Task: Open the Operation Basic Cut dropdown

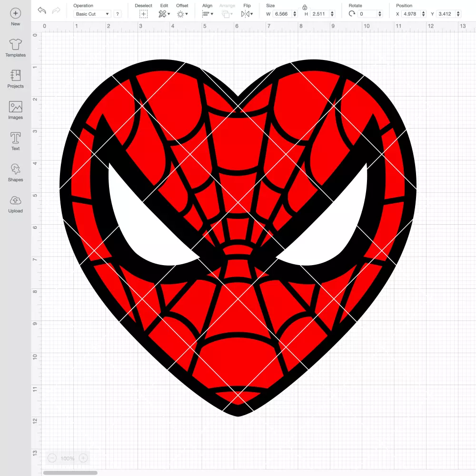Action: coord(92,14)
